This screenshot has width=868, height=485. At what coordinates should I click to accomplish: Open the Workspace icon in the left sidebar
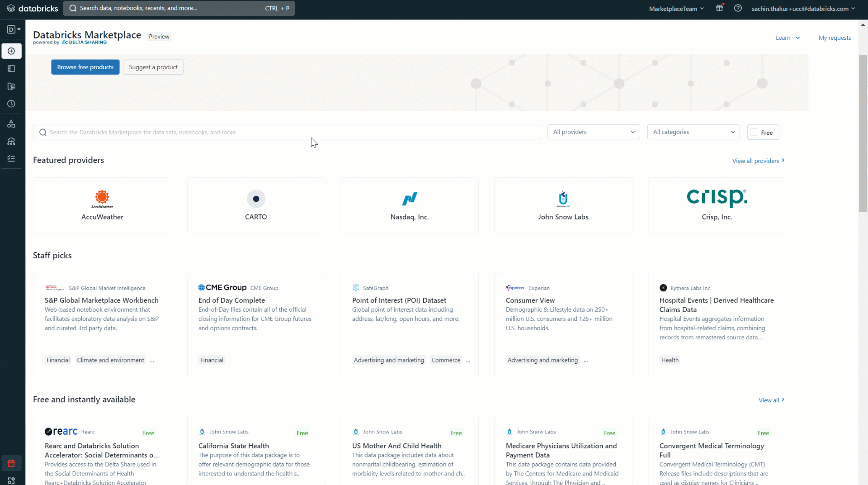(11, 68)
